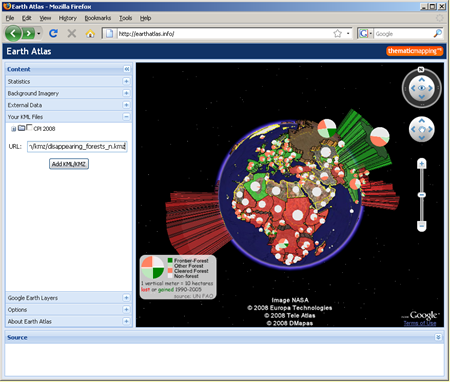
Task: Pan down with the move joystick arrow
Action: (x=422, y=137)
